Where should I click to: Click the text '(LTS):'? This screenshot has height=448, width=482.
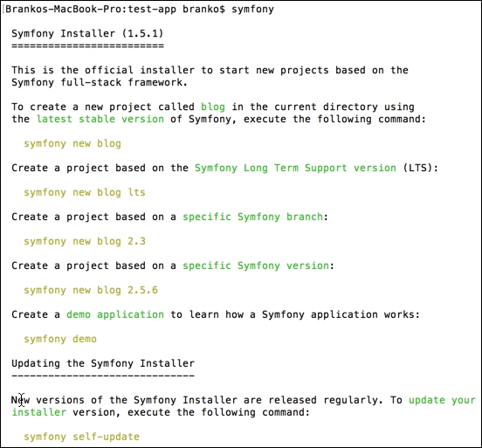click(x=421, y=168)
